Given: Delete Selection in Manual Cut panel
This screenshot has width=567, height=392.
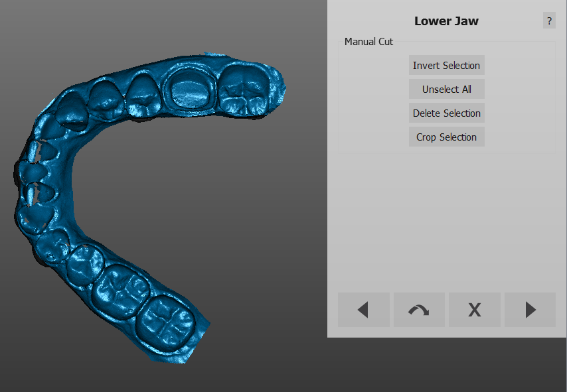Looking at the screenshot, I should tap(446, 113).
